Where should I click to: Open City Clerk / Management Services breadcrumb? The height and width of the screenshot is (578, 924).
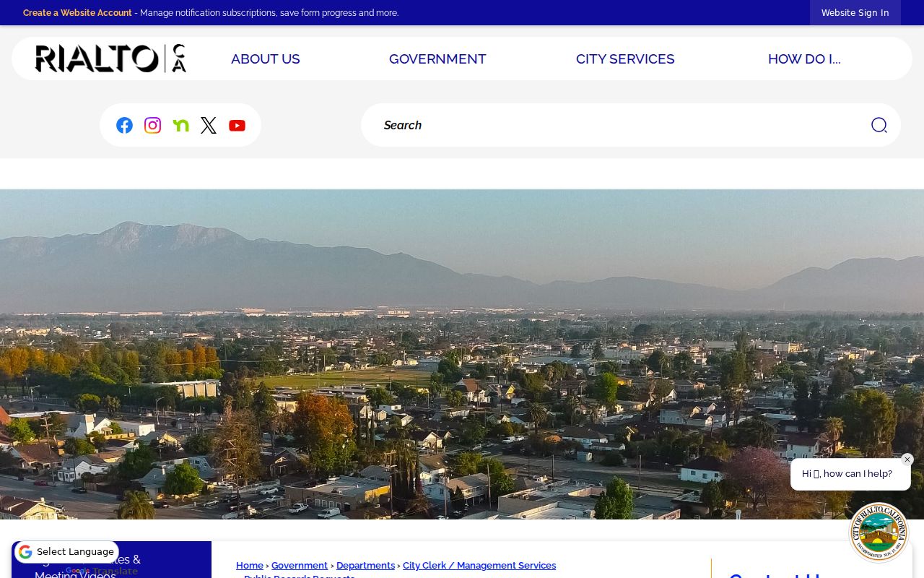479,566
